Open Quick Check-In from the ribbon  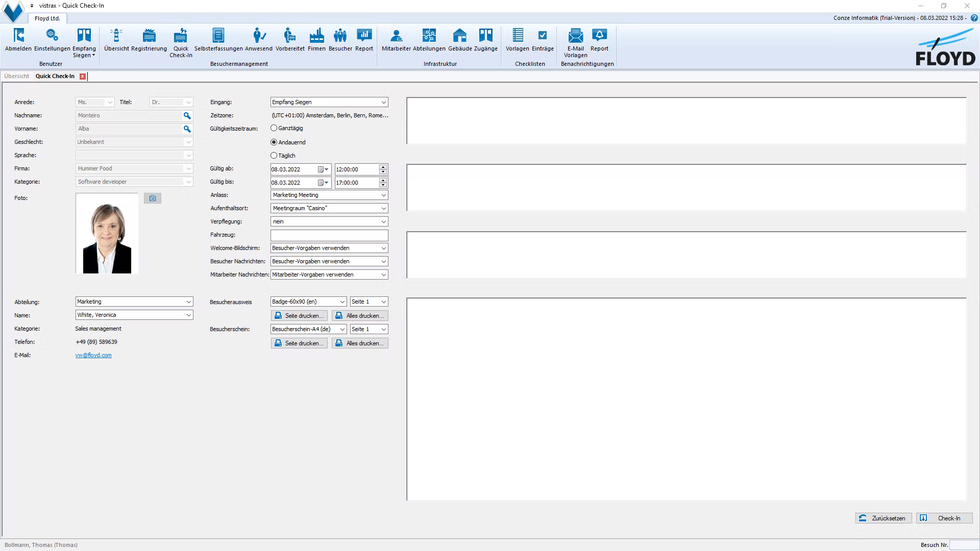pos(181,41)
